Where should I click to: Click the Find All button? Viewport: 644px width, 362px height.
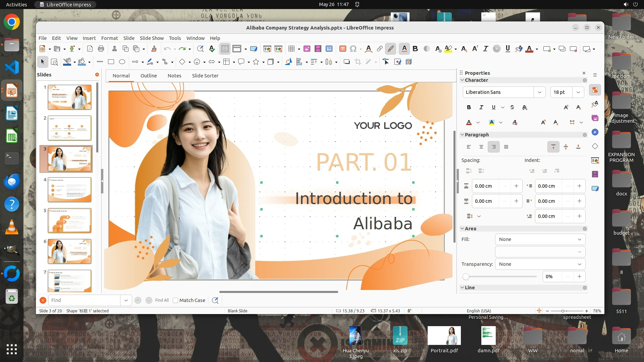tap(162, 300)
